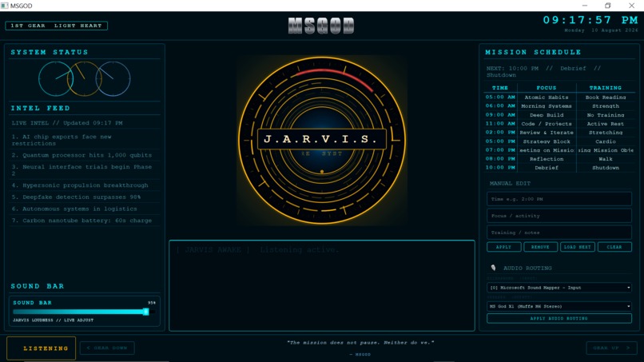Screen dimensions: 644x362
Task: Select the 07:00 PM schedule row
Action: coord(559,150)
